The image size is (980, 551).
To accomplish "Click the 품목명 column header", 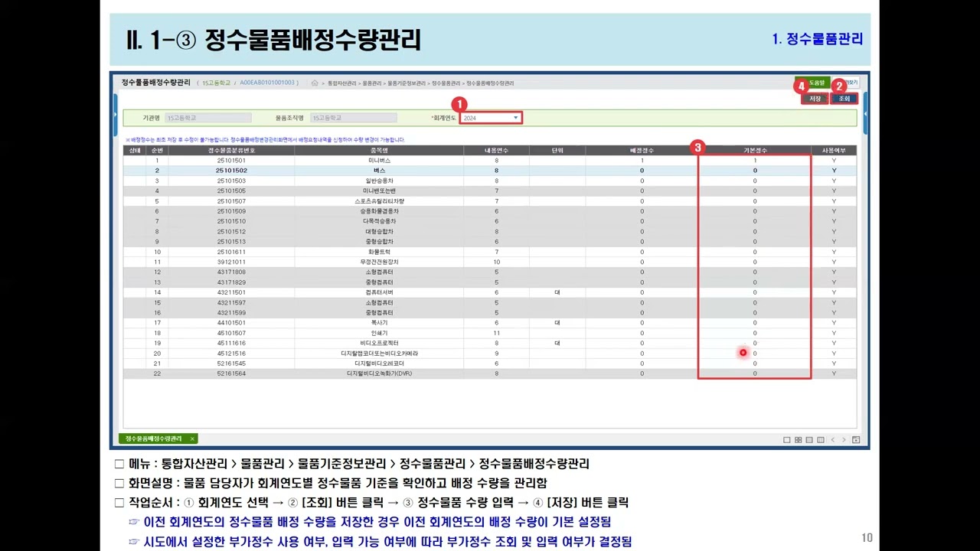I will [379, 151].
